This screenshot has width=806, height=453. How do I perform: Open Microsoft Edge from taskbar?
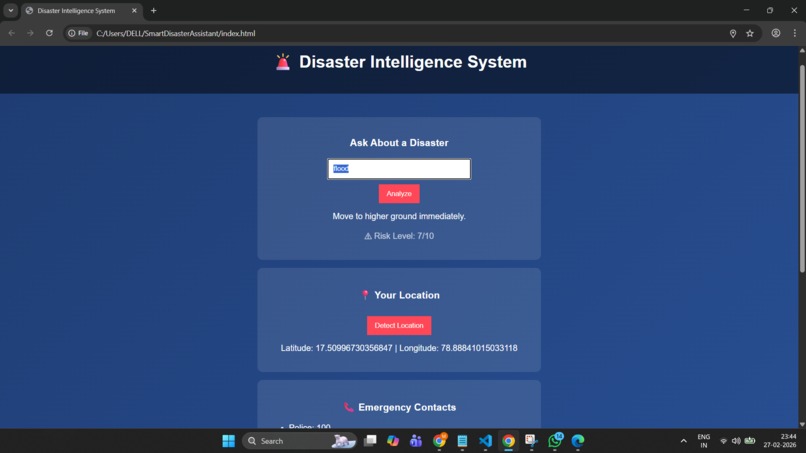tap(578, 441)
